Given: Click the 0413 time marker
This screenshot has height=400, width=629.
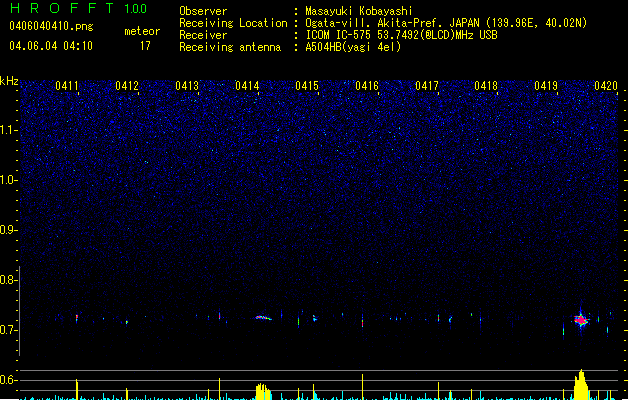Looking at the screenshot, I should tap(187, 86).
